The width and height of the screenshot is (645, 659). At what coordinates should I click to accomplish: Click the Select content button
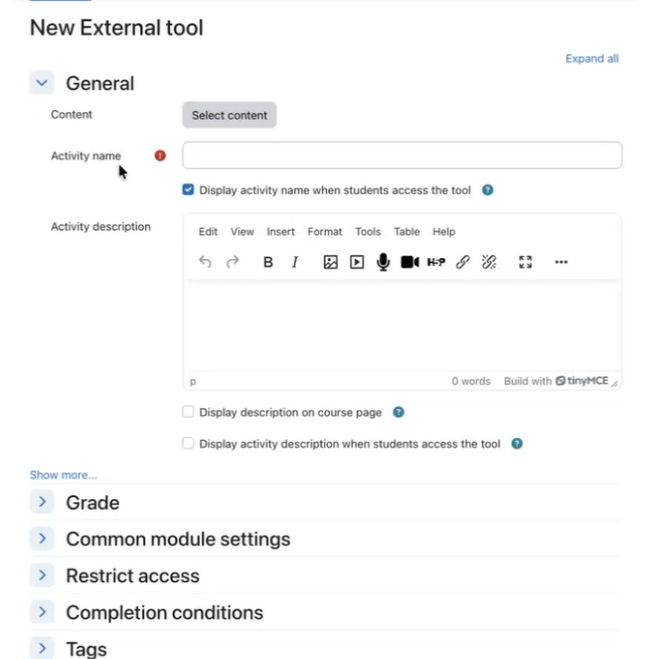coord(229,115)
